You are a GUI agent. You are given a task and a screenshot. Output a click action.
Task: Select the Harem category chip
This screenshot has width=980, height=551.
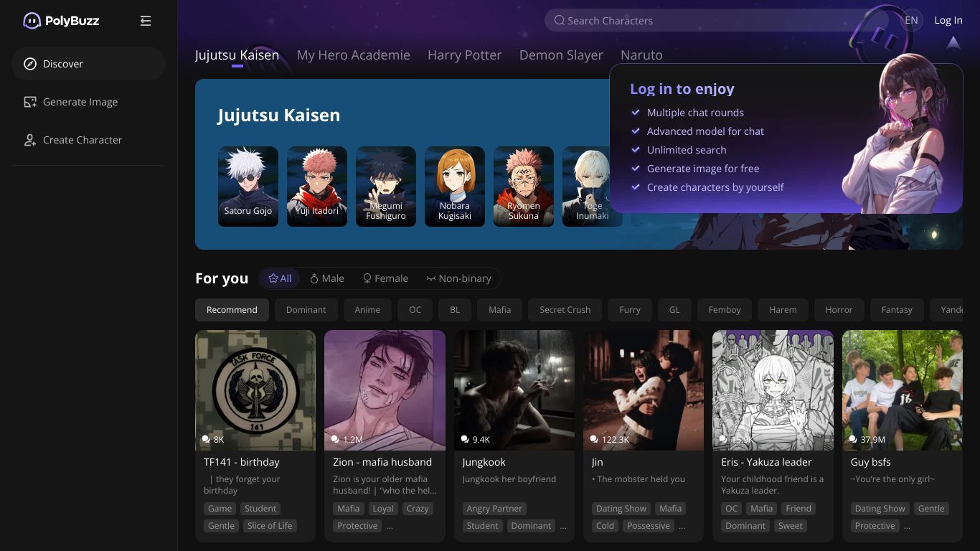783,310
